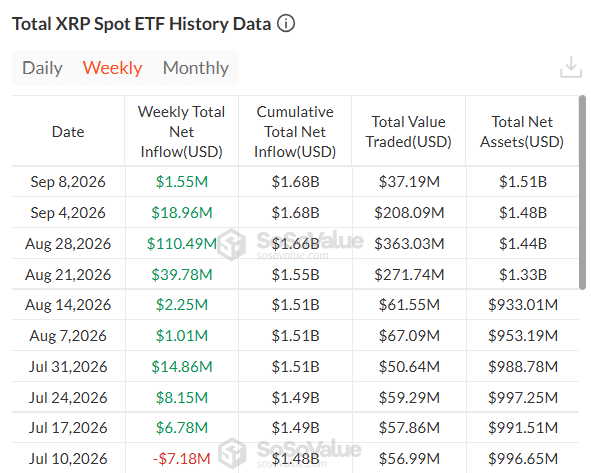Switch to the Daily tab
The height and width of the screenshot is (473, 591).
point(42,68)
